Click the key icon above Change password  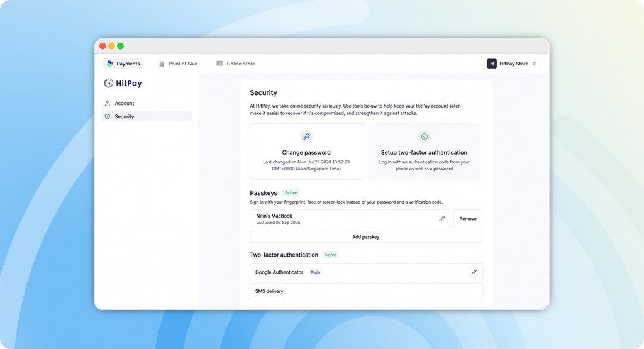click(x=306, y=136)
